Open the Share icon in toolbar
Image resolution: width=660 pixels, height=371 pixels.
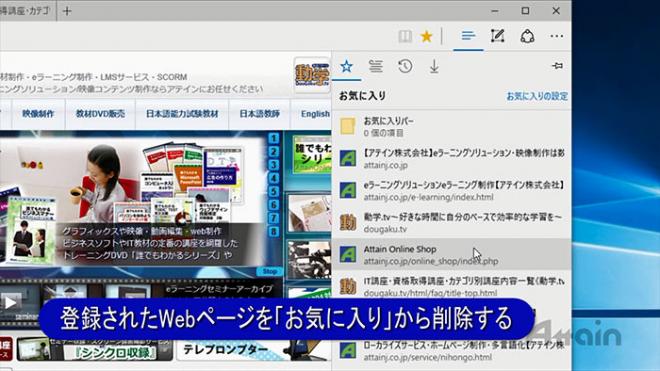[527, 36]
